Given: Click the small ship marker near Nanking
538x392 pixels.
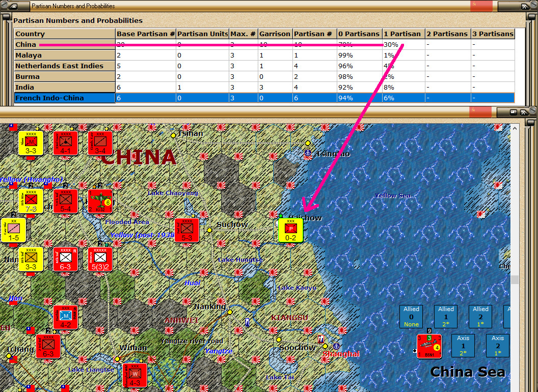Looking at the screenshot, I should (247, 322).
